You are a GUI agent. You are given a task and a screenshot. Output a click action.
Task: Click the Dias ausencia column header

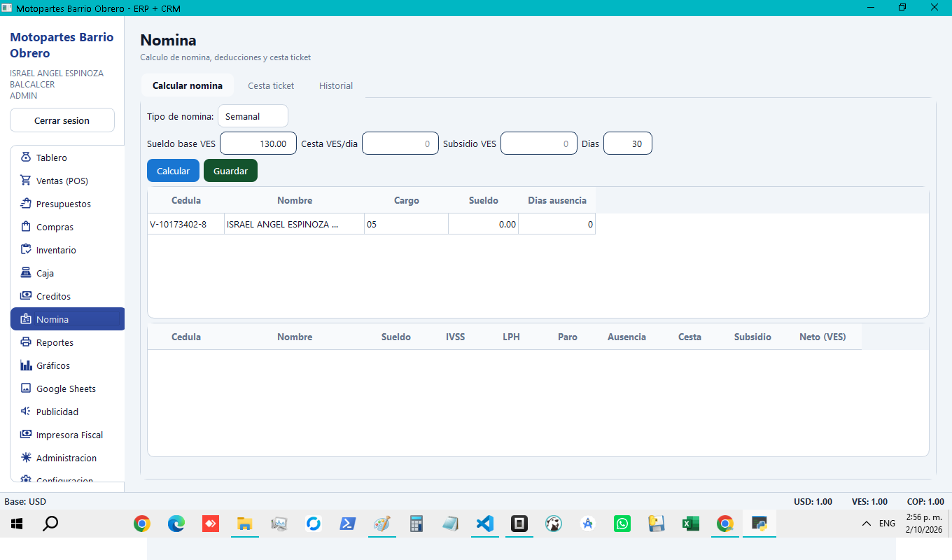tap(557, 200)
